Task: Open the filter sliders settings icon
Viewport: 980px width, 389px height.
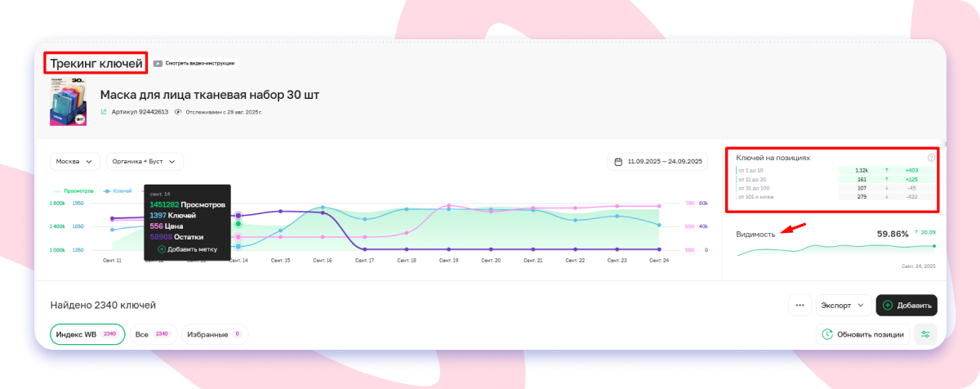Action: [x=926, y=333]
